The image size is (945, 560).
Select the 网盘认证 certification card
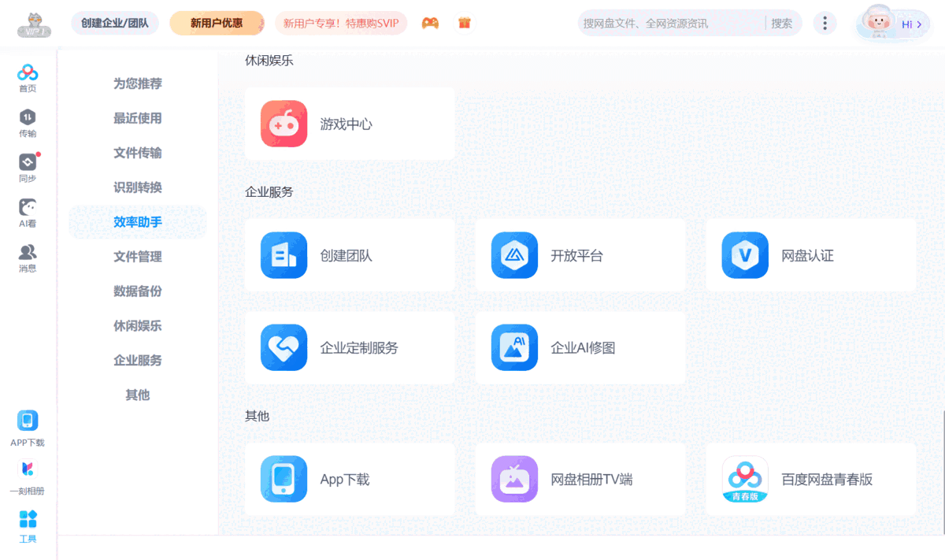click(x=811, y=255)
